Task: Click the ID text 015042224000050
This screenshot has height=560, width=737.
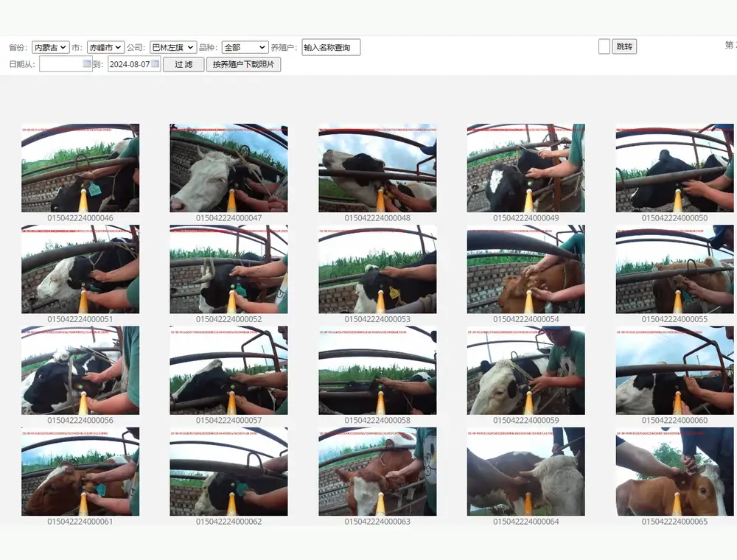Action: [x=674, y=218]
